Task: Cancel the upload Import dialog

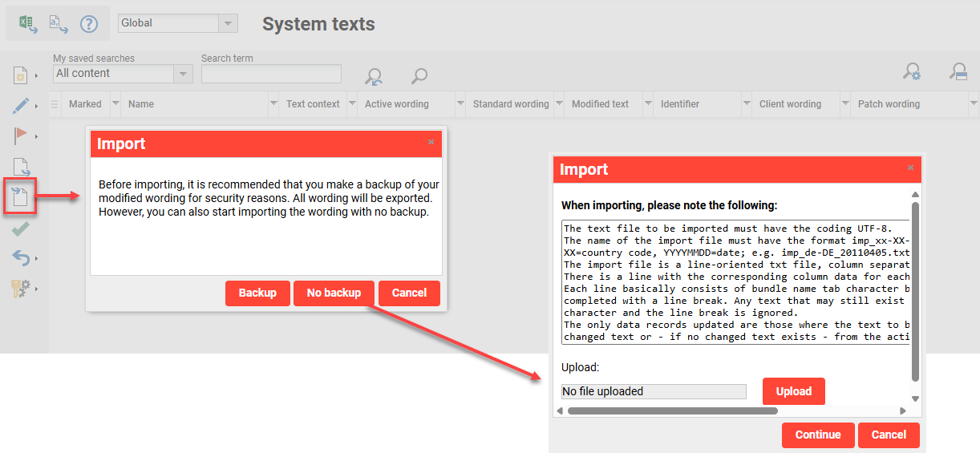Action: point(889,435)
